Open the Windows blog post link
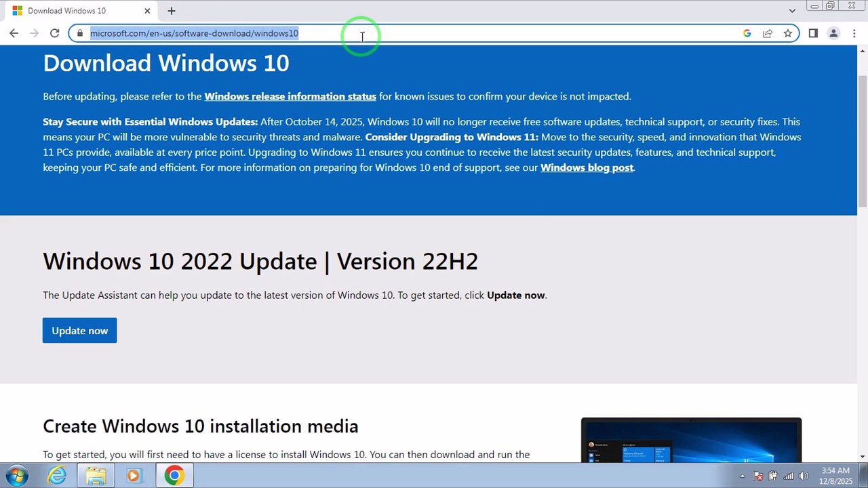 [x=587, y=167]
